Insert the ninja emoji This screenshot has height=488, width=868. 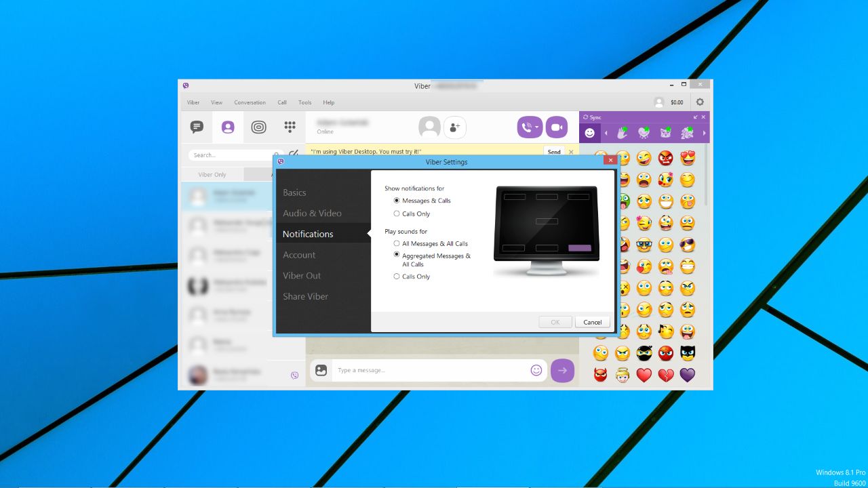644,353
